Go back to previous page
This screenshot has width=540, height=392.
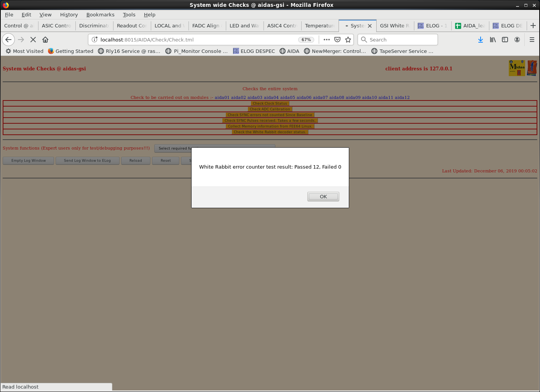coord(8,40)
